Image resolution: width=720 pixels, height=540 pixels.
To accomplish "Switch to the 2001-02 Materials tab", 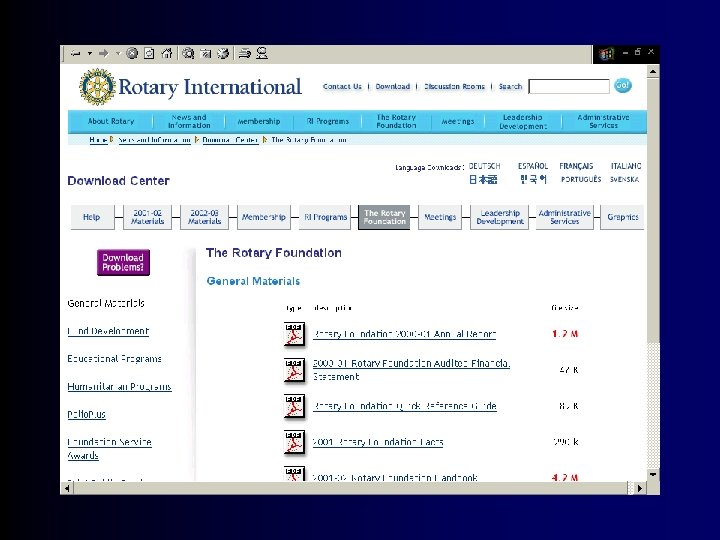I will (147, 217).
